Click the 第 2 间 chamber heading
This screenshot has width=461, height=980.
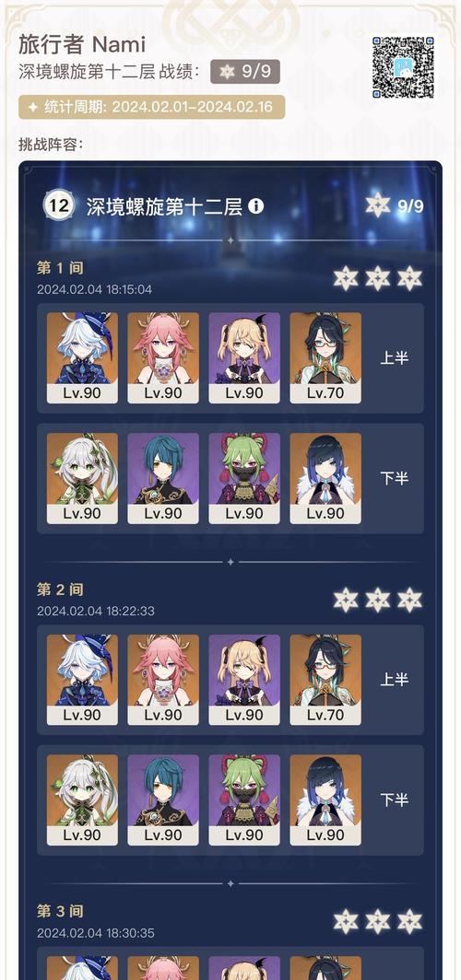60,589
